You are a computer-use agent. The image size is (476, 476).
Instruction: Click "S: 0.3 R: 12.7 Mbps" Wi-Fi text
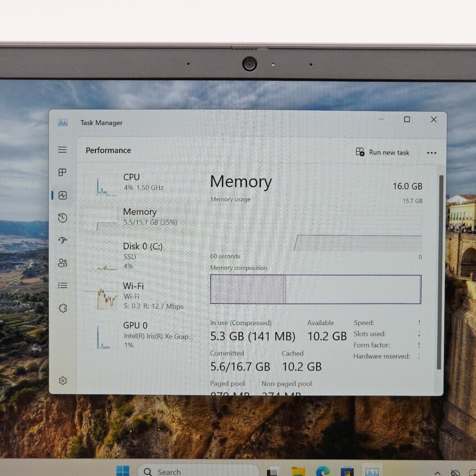[x=154, y=306]
